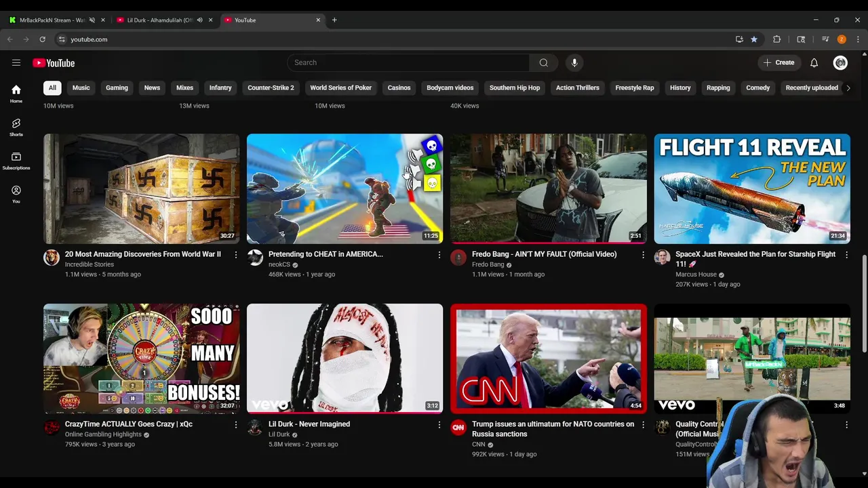The height and width of the screenshot is (488, 868).
Task: Open the YouTube hamburger guide menu
Action: pyautogui.click(x=16, y=63)
